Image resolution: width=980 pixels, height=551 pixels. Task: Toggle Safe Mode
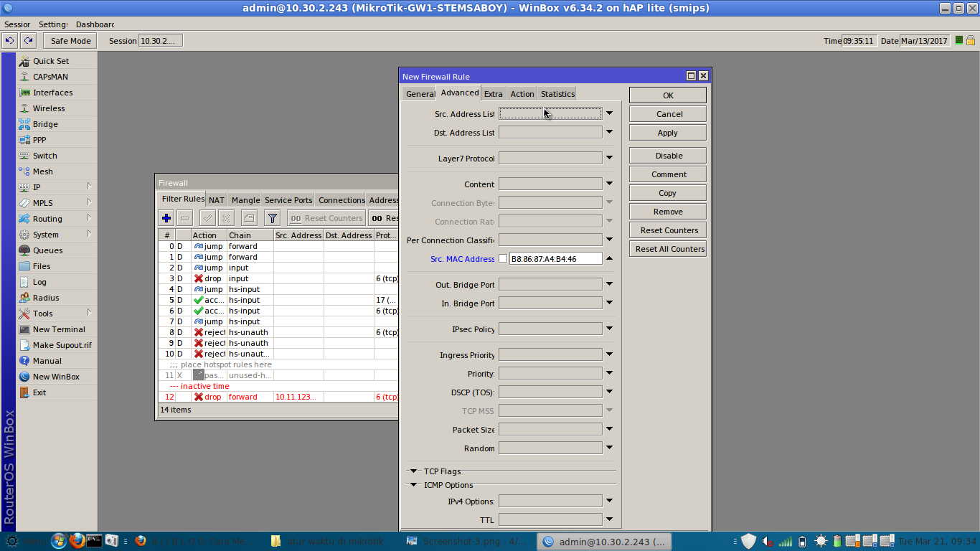(x=70, y=41)
